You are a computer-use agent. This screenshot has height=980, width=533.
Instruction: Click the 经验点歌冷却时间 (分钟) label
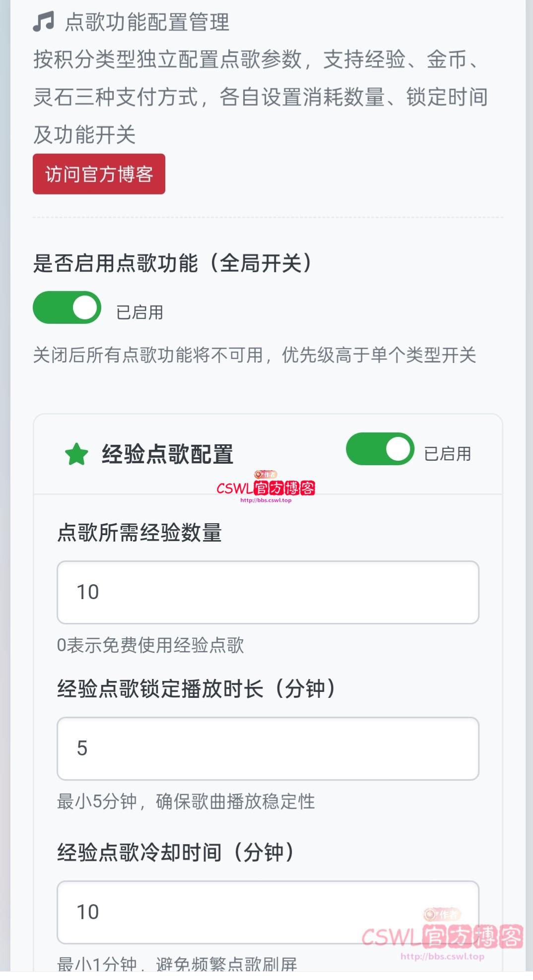point(176,853)
